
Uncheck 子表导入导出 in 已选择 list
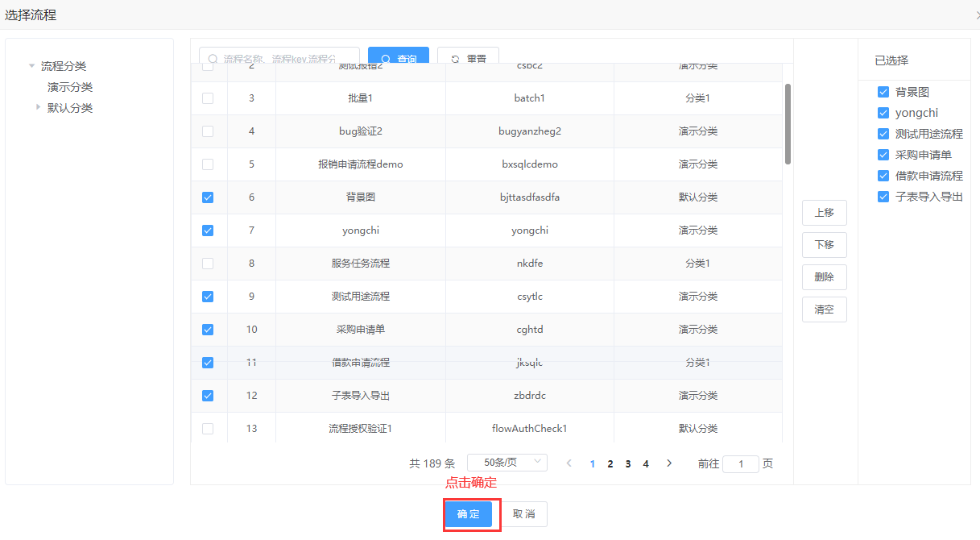[883, 197]
